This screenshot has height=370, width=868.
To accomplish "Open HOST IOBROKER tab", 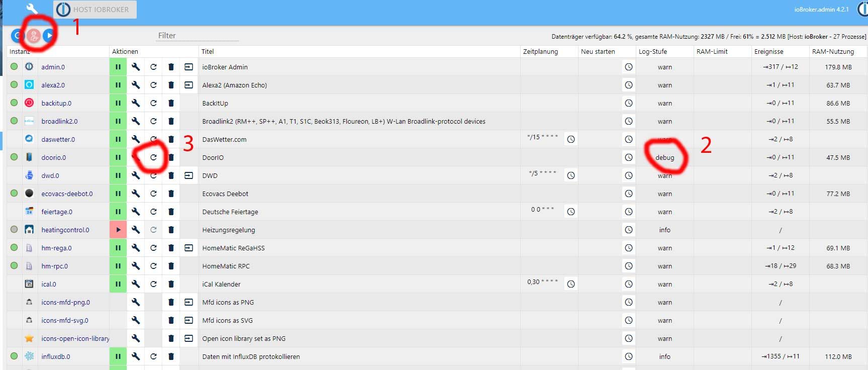I will (x=94, y=9).
